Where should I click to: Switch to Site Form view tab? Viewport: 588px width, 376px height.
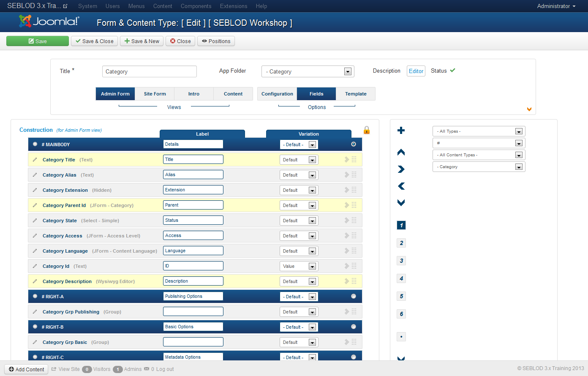coord(155,94)
